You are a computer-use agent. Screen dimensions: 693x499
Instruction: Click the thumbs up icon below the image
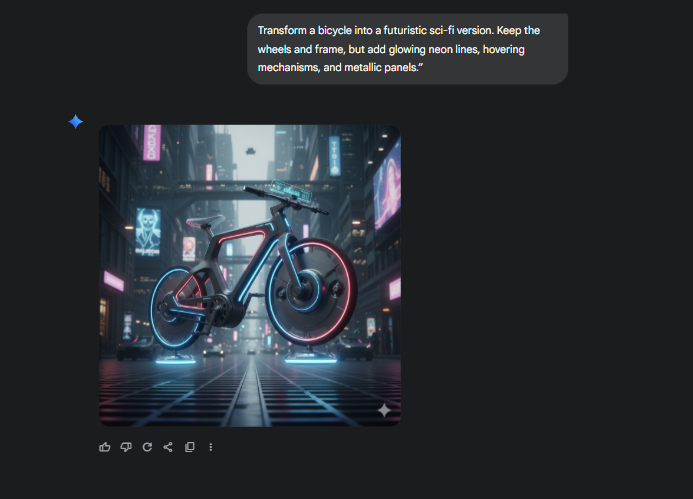click(105, 447)
